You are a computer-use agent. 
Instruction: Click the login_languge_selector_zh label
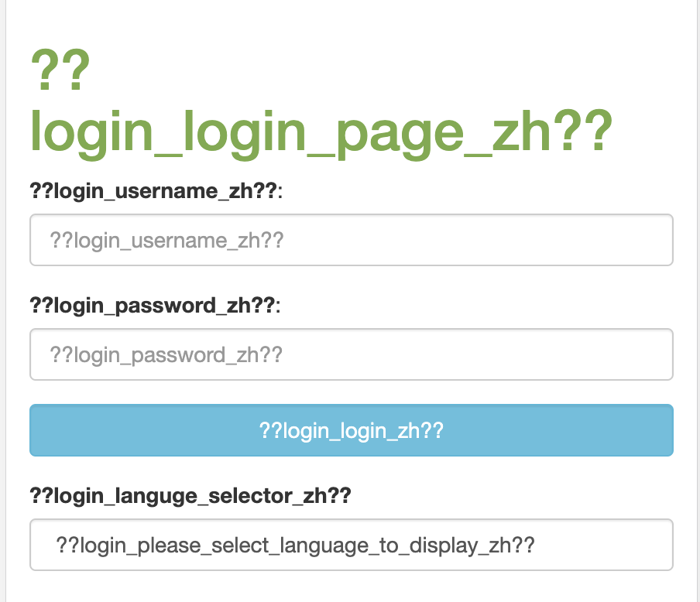190,495
